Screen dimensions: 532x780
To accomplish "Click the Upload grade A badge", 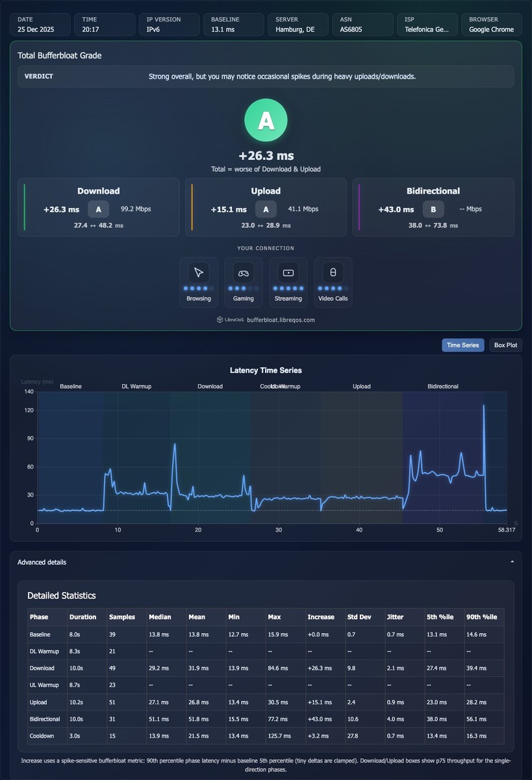I will tap(266, 209).
